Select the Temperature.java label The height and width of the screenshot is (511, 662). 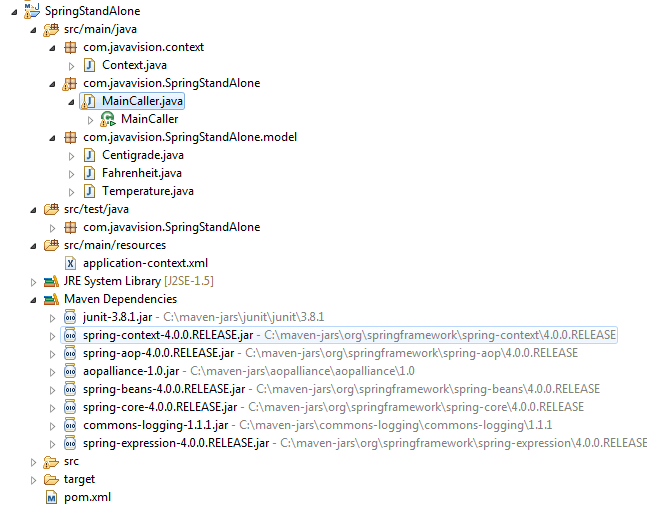tap(148, 191)
